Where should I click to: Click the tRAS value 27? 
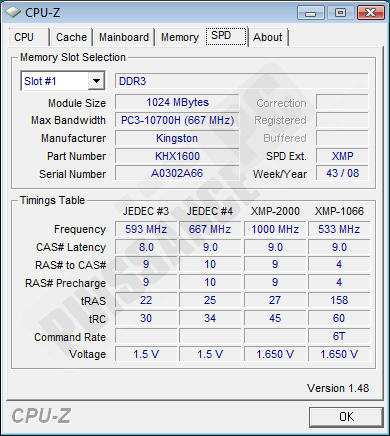[275, 300]
